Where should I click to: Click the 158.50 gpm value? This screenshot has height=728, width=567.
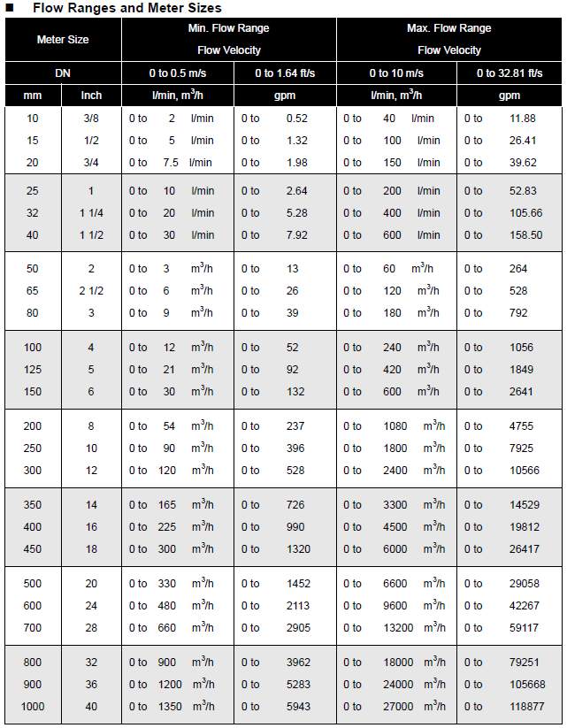[525, 235]
